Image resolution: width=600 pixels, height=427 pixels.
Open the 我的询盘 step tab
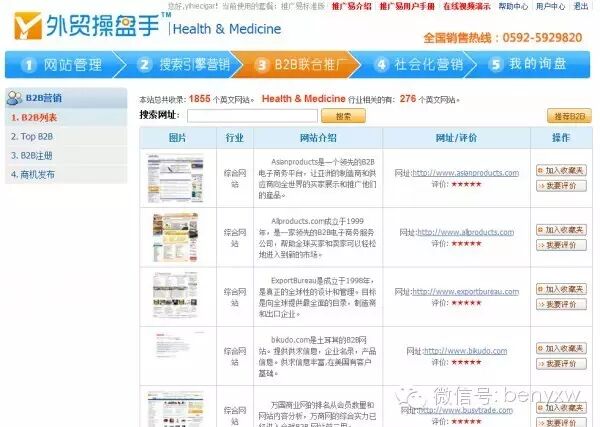tap(528, 64)
